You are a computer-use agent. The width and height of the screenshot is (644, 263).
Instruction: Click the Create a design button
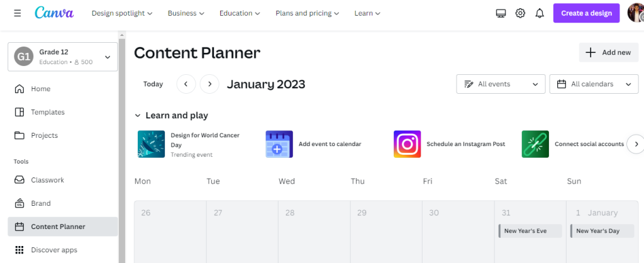tap(587, 13)
